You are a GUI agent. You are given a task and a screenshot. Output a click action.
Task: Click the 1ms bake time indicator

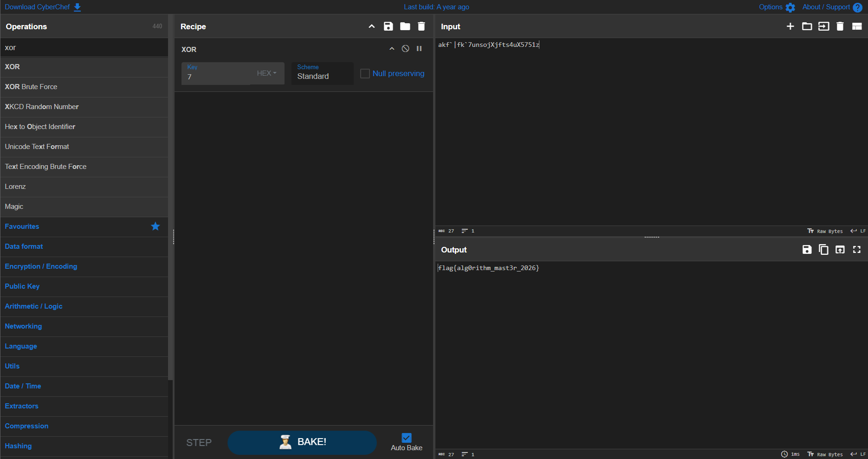coord(790,454)
